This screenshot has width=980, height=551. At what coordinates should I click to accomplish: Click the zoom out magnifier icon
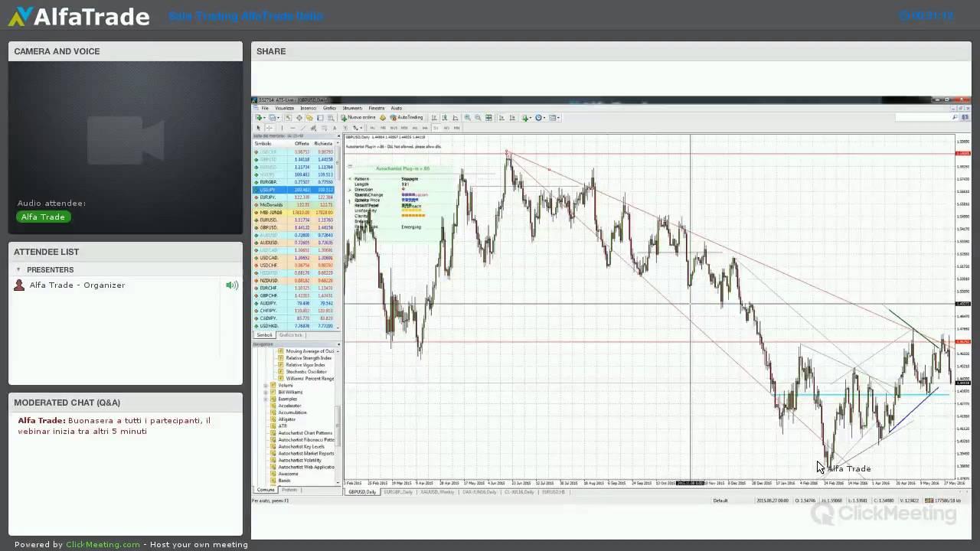pyautogui.click(x=478, y=118)
